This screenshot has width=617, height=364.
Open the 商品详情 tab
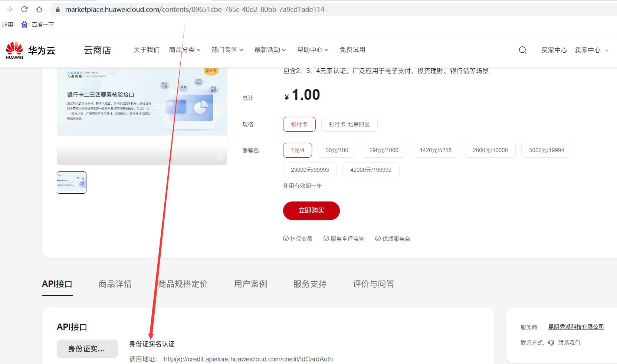[115, 284]
